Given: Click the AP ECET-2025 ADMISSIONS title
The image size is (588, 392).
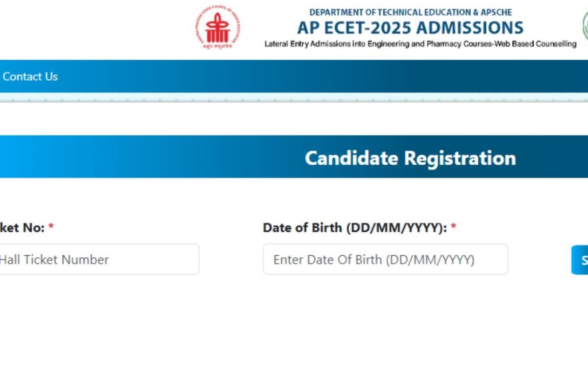Looking at the screenshot, I should pyautogui.click(x=410, y=27).
